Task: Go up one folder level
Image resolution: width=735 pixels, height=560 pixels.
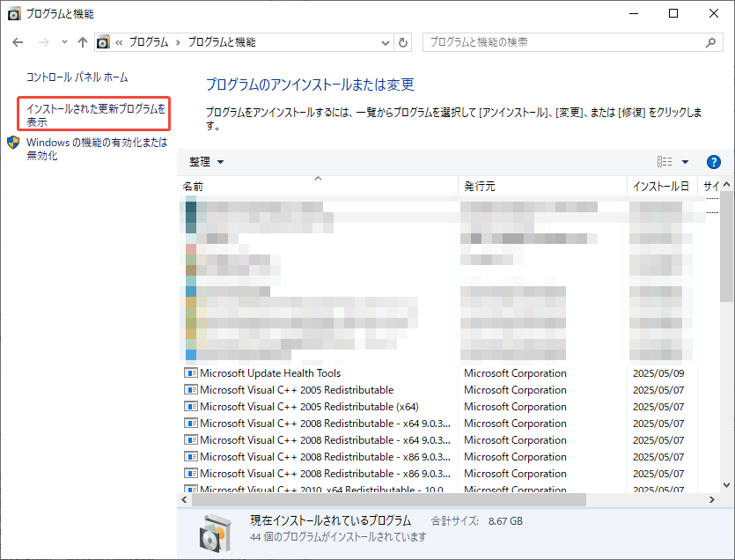Action: click(83, 42)
